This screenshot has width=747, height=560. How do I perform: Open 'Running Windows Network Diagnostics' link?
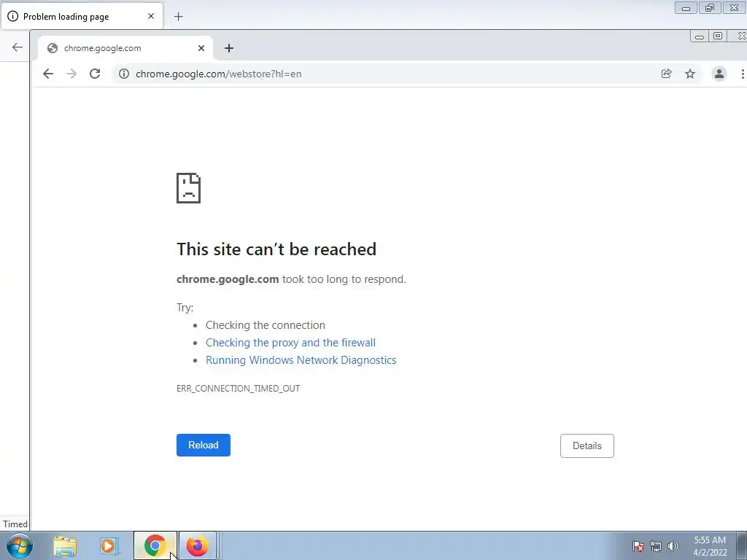301,360
